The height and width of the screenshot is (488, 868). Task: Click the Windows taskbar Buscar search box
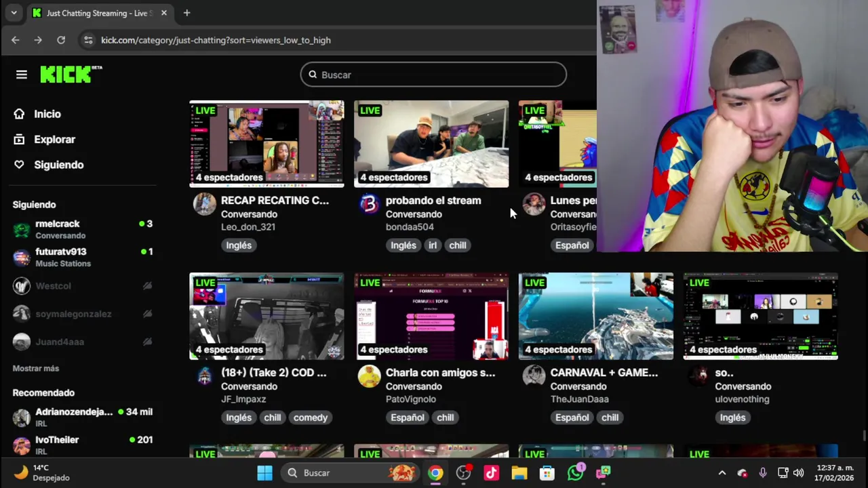pos(351,472)
